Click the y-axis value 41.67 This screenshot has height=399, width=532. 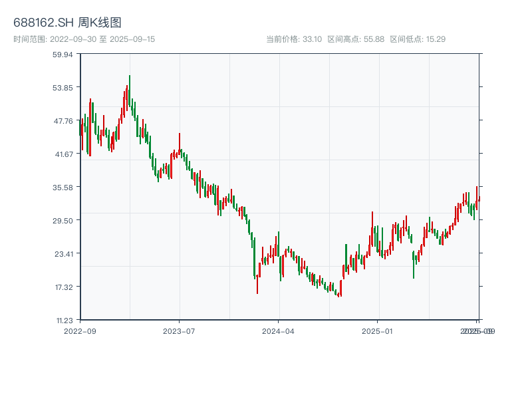tap(64, 154)
